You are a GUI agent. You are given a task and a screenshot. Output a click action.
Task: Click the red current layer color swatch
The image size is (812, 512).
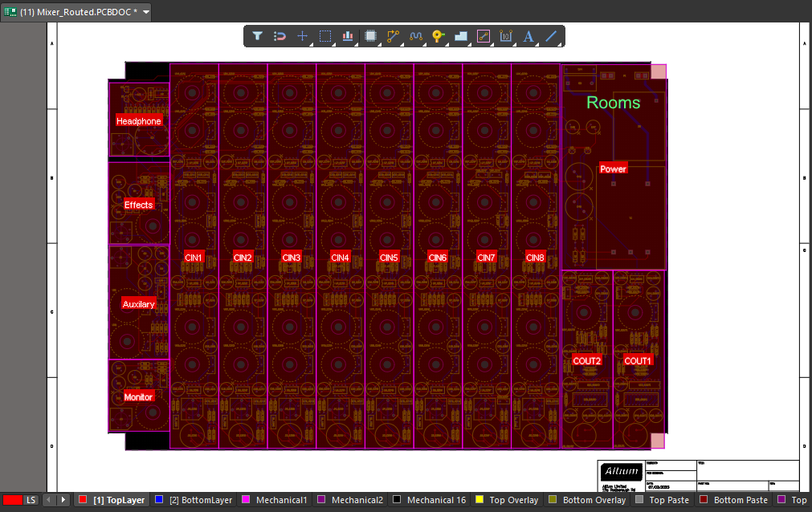pos(12,500)
